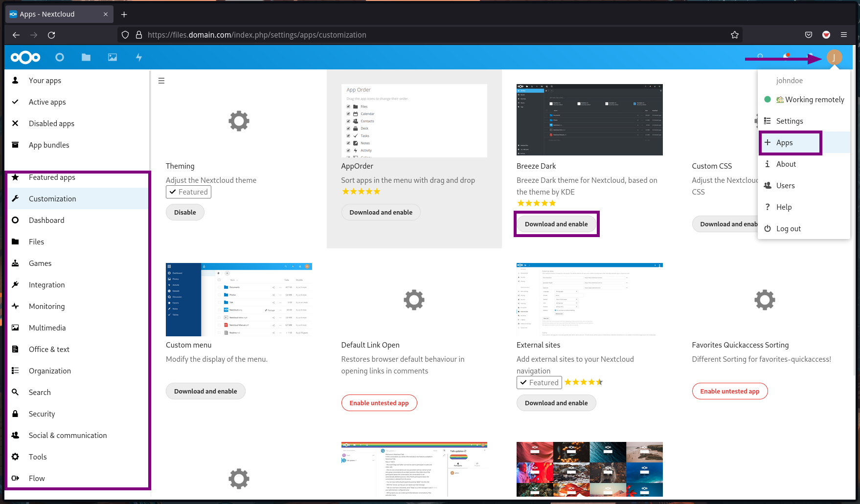Open Search apps category
This screenshot has width=860, height=504.
point(77,393)
